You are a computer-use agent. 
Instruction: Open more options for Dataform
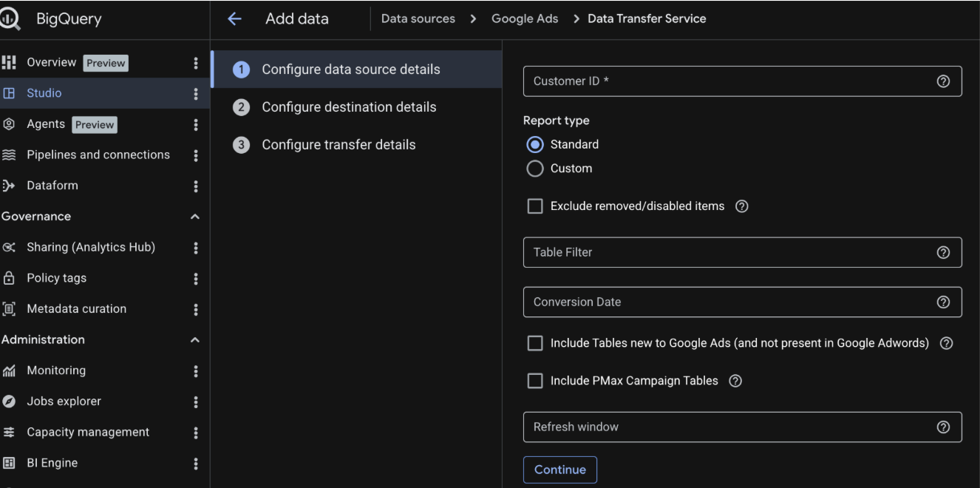196,186
